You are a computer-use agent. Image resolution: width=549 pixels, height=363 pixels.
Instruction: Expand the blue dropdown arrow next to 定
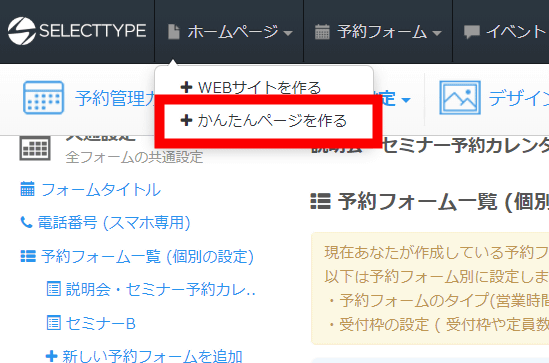pyautogui.click(x=406, y=100)
